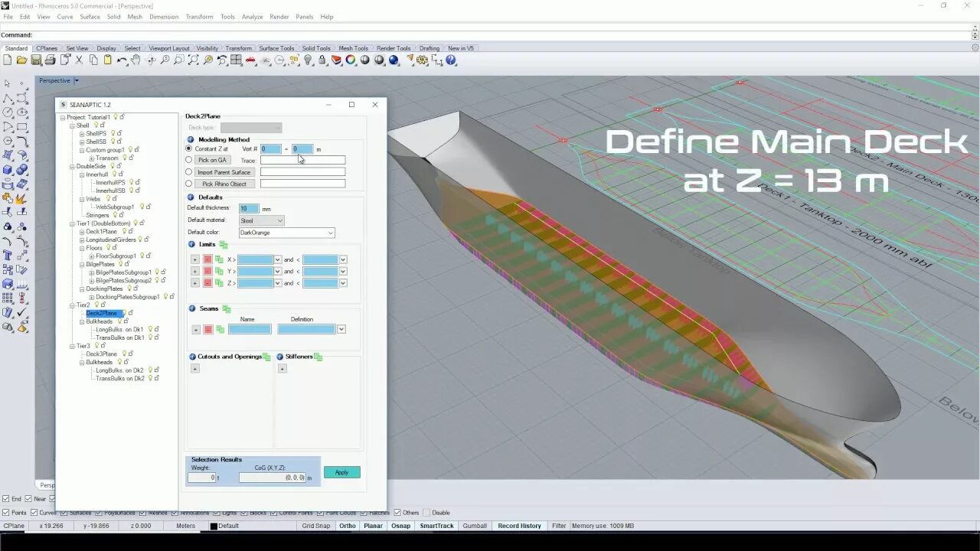Open the Panels menu

pos(304,17)
